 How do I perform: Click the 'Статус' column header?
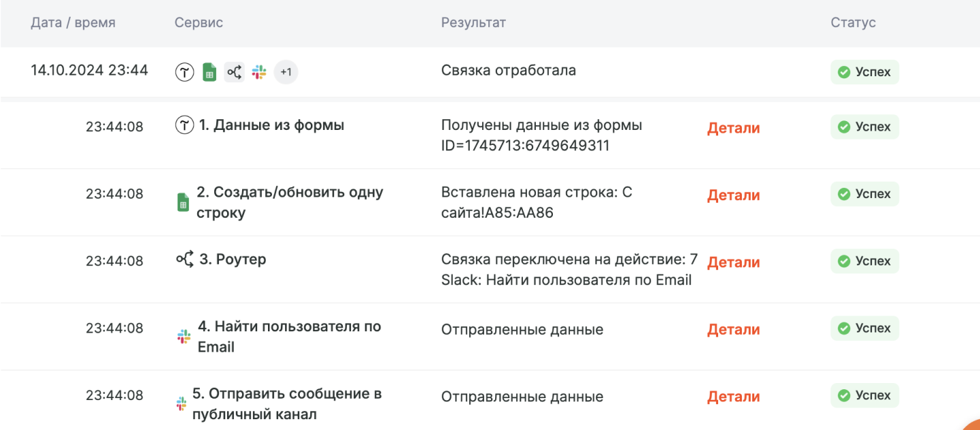[x=853, y=22]
